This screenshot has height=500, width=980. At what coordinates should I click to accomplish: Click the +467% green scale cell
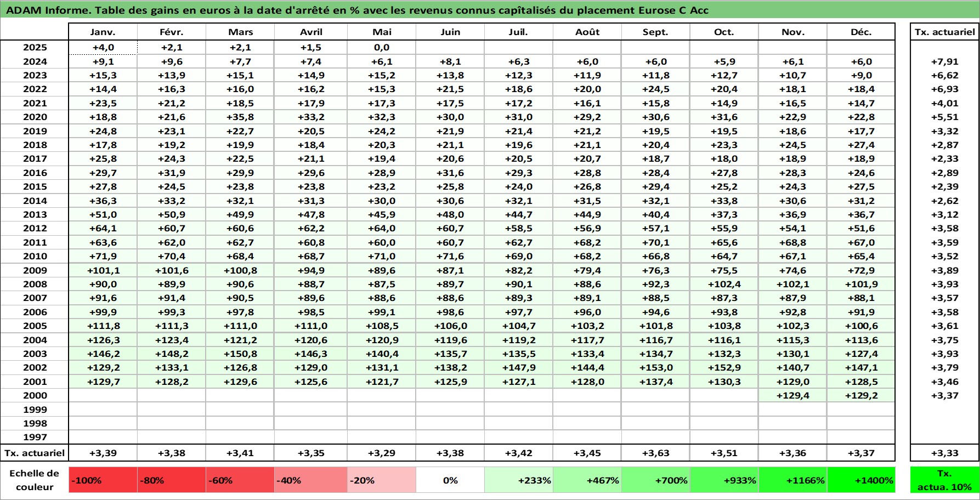pos(587,480)
